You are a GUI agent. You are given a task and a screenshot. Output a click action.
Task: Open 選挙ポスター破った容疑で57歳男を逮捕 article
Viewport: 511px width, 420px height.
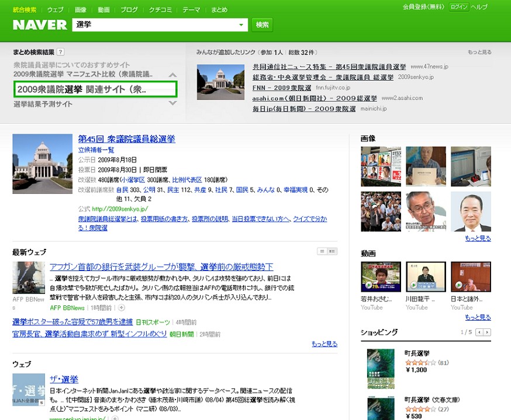pos(72,322)
